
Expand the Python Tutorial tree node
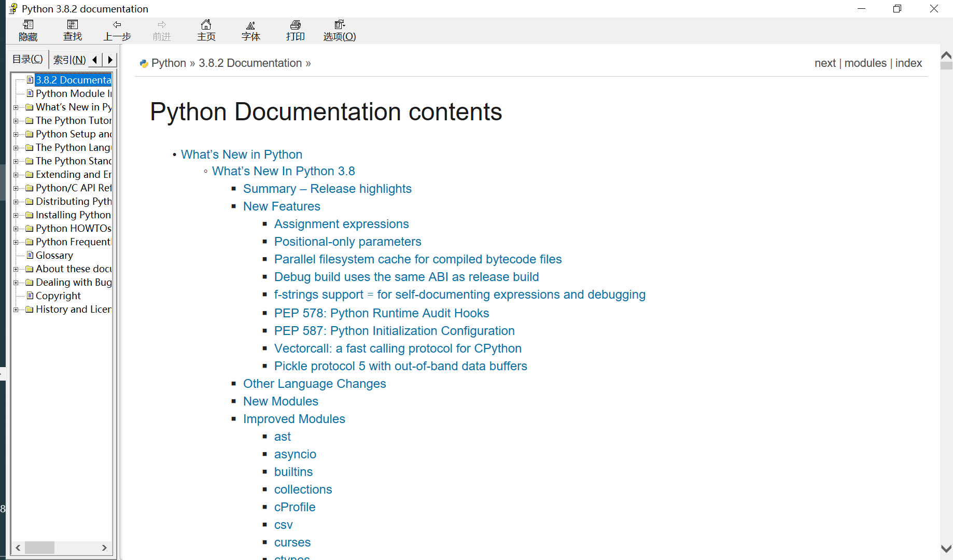[x=16, y=121]
